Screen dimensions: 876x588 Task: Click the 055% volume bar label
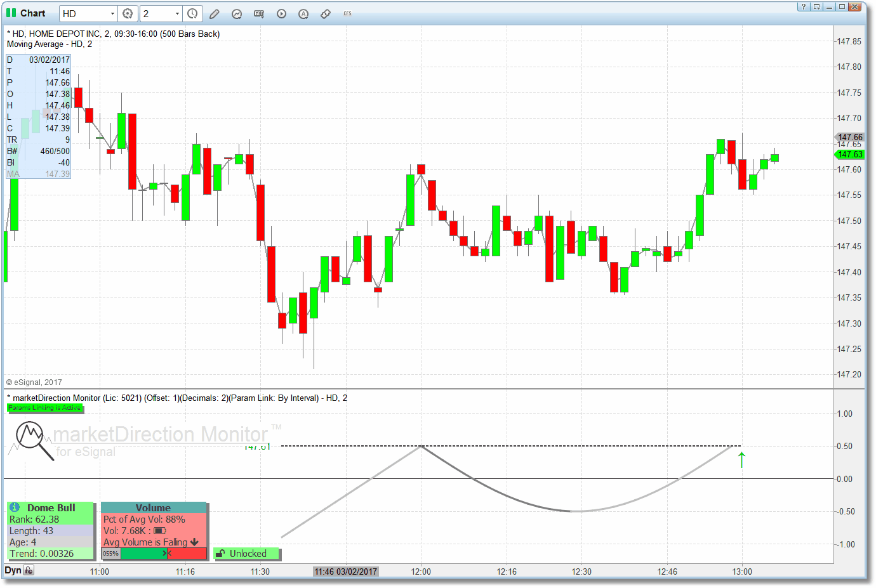tap(111, 554)
